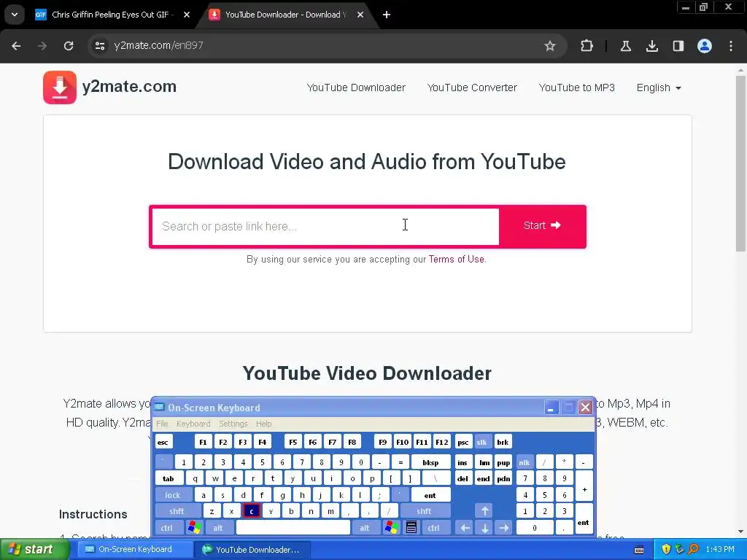Image resolution: width=747 pixels, height=560 pixels.
Task: Reload the y2mate page
Action: pyautogui.click(x=69, y=46)
